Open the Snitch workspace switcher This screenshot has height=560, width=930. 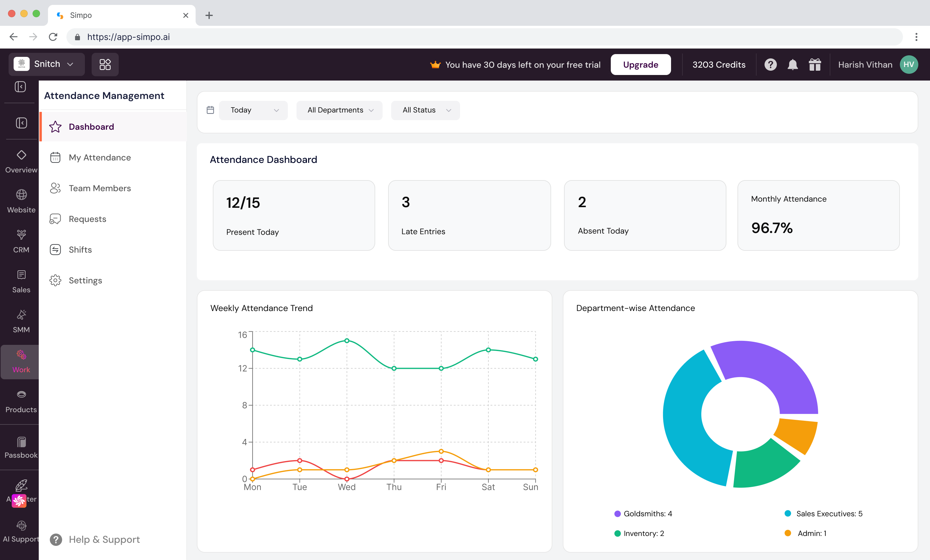click(x=47, y=64)
